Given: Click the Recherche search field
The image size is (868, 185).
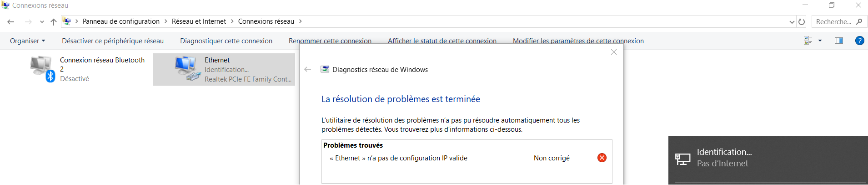Looking at the screenshot, I should [x=833, y=22].
